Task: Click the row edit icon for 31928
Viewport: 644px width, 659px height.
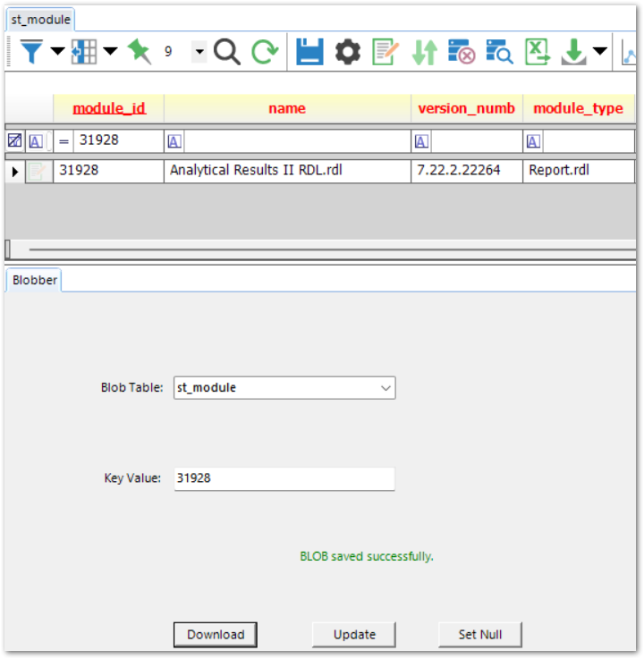Action: (38, 172)
